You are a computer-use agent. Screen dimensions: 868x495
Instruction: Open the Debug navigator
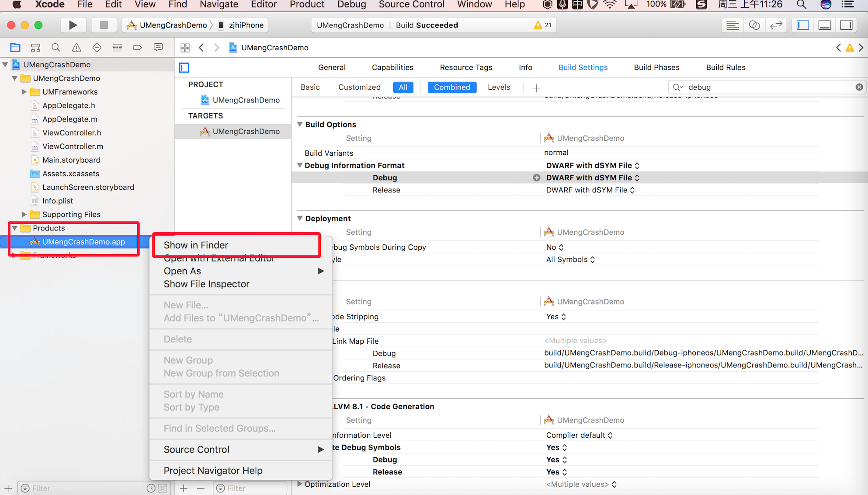117,48
